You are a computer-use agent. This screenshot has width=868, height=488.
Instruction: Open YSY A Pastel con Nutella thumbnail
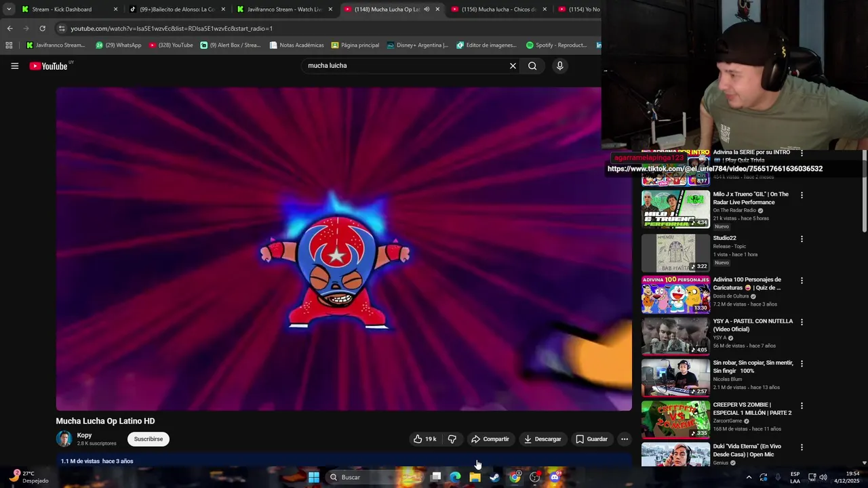tap(675, 336)
